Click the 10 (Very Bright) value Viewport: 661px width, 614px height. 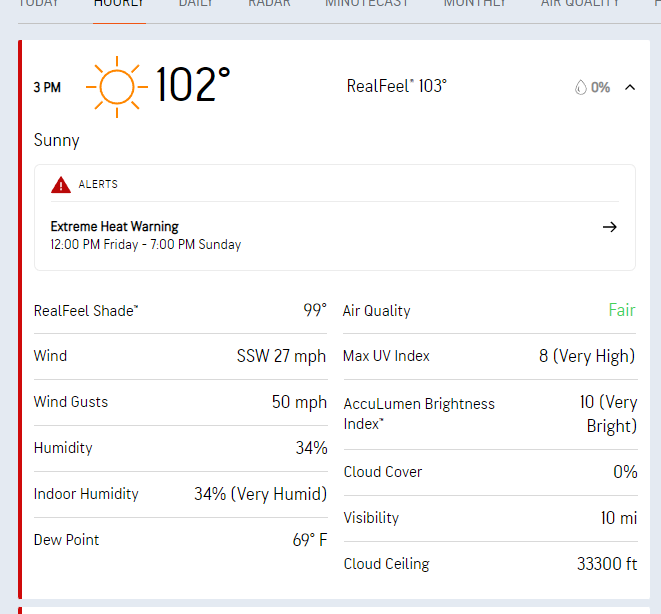pos(608,414)
